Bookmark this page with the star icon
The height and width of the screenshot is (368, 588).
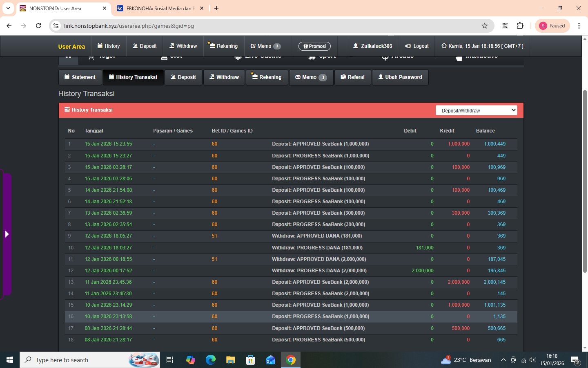[x=485, y=26]
